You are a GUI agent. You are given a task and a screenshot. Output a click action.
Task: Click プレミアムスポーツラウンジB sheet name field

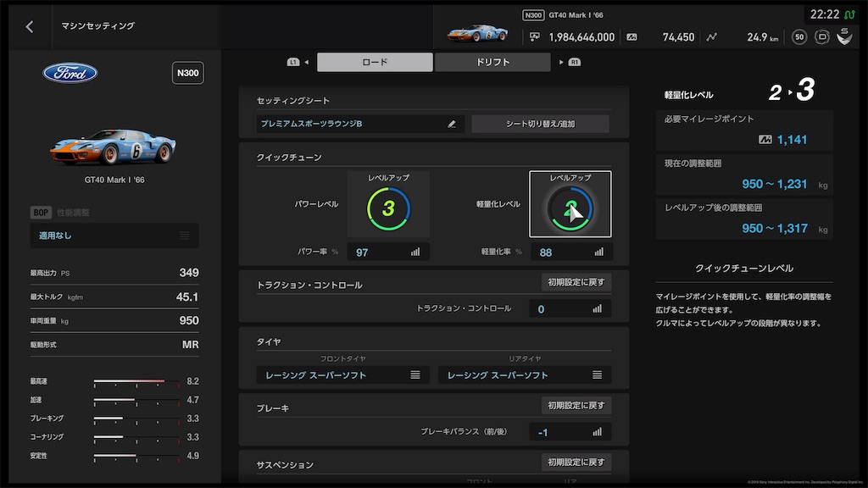tap(359, 124)
